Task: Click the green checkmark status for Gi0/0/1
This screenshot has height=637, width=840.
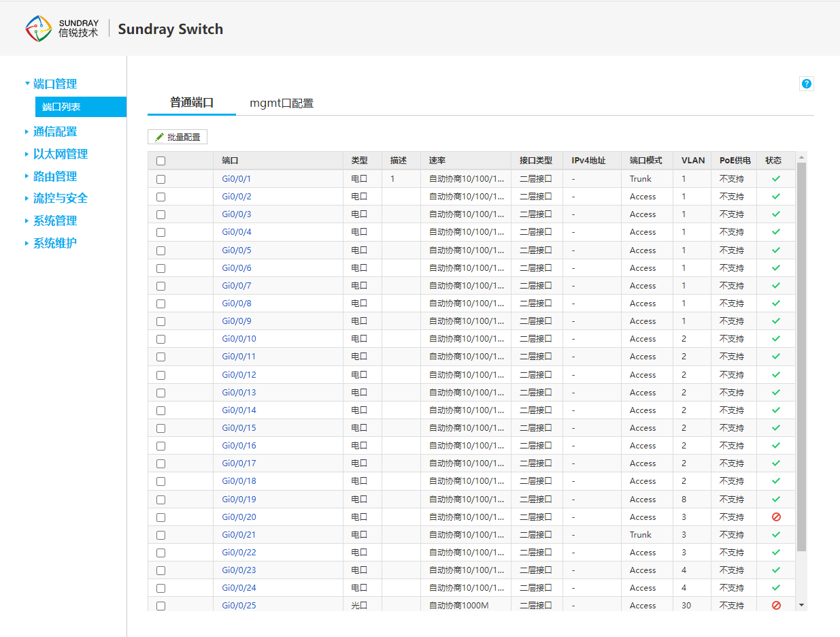Action: tap(776, 179)
